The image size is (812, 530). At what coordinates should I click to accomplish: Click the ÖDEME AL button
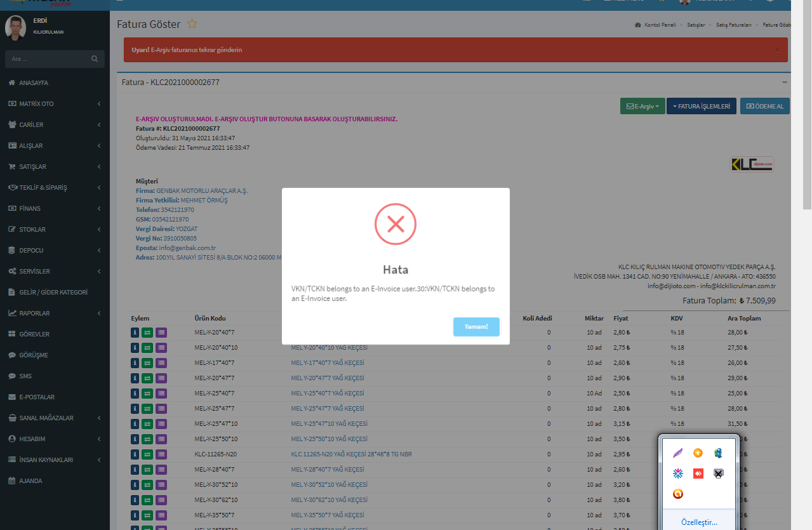(x=765, y=107)
